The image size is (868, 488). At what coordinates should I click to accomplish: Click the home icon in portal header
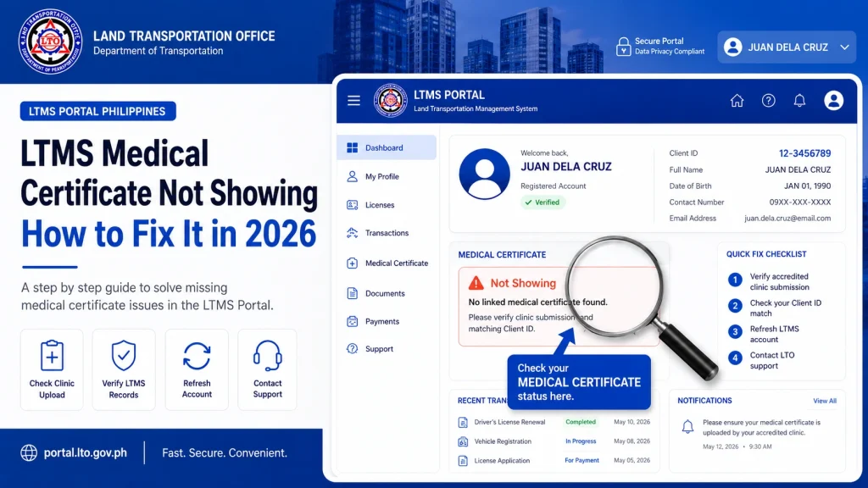point(737,101)
